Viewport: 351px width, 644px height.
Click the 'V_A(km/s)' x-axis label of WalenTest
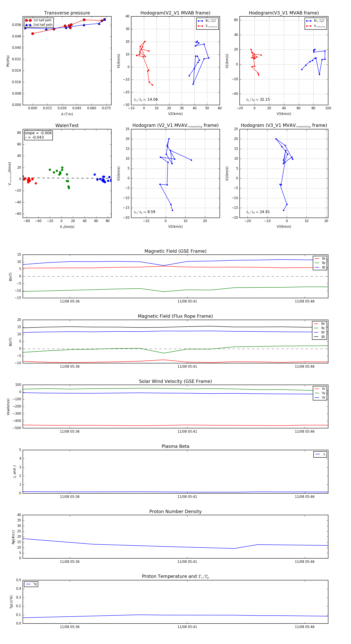click(x=67, y=227)
